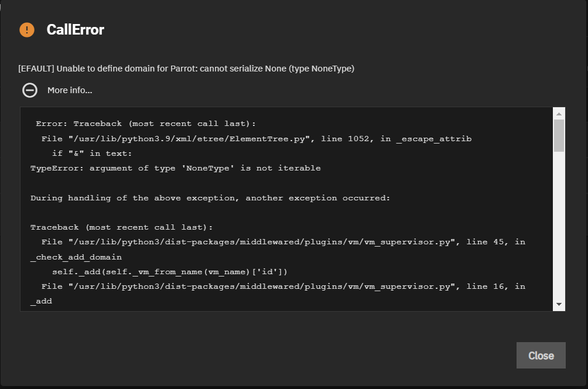Click the "During handling of the above exception" line
Viewport: 588px width, 389px height.
tap(210, 198)
